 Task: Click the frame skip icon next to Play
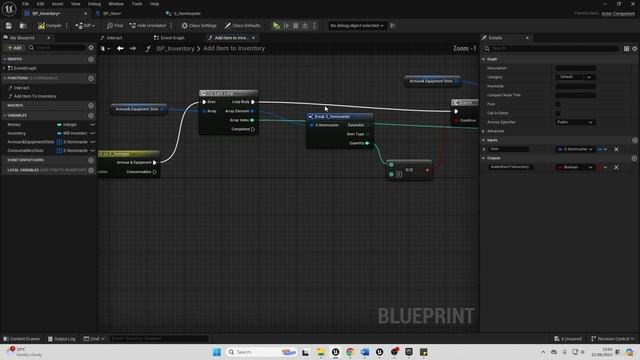(287, 26)
